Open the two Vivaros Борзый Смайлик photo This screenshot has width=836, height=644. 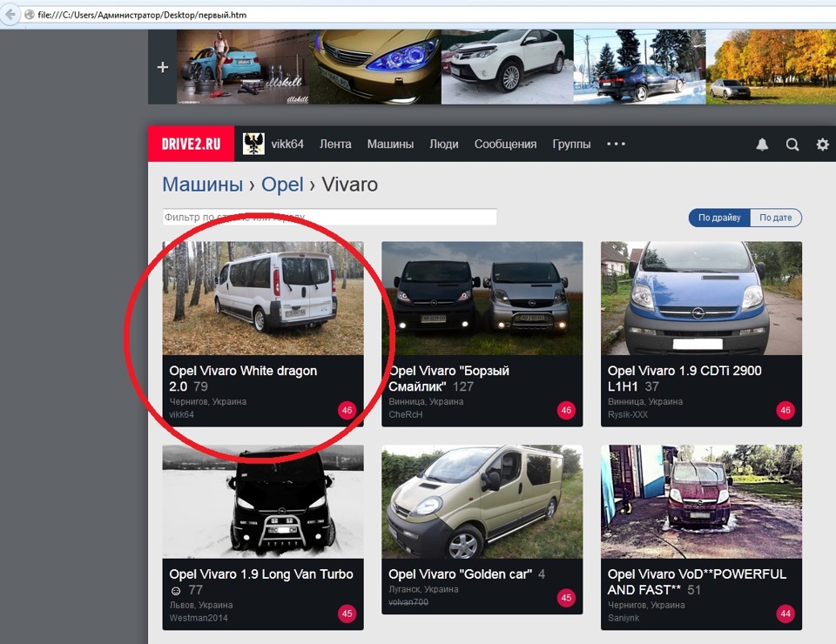(x=482, y=299)
